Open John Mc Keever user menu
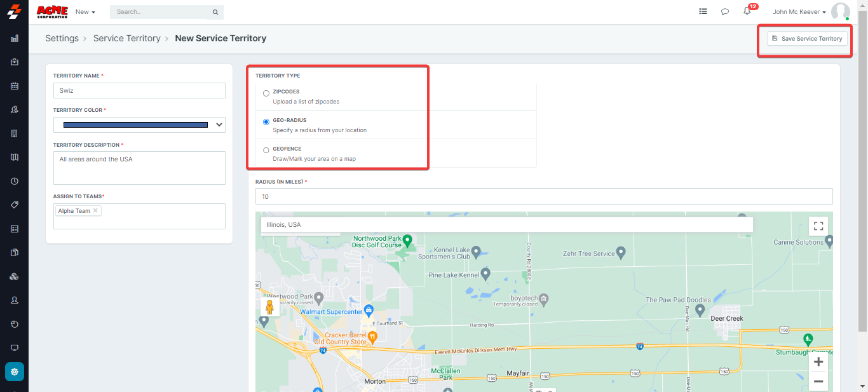Image resolution: width=868 pixels, height=392 pixels. point(799,12)
